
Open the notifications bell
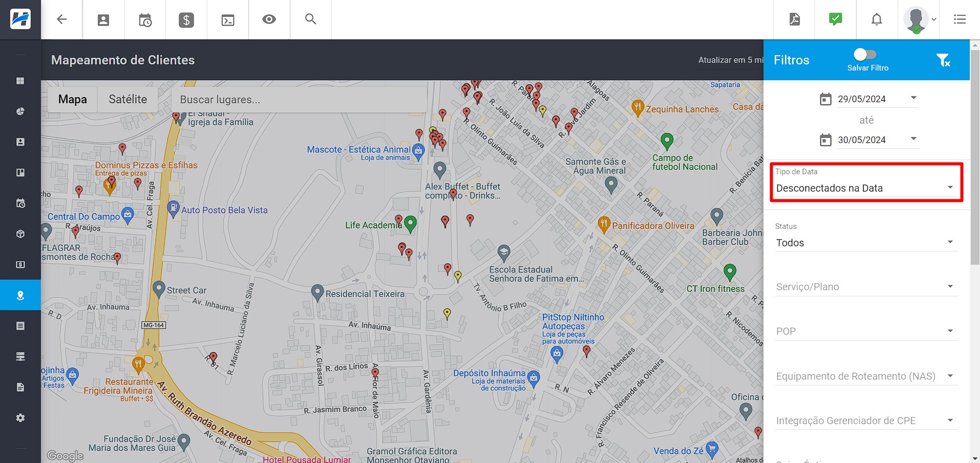pos(877,19)
